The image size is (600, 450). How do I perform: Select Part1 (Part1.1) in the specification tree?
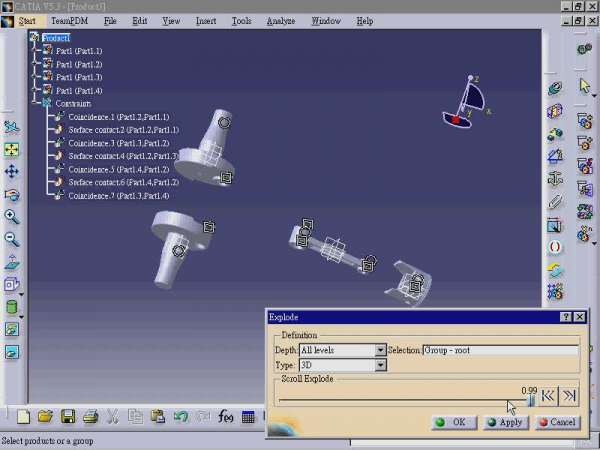(x=78, y=51)
